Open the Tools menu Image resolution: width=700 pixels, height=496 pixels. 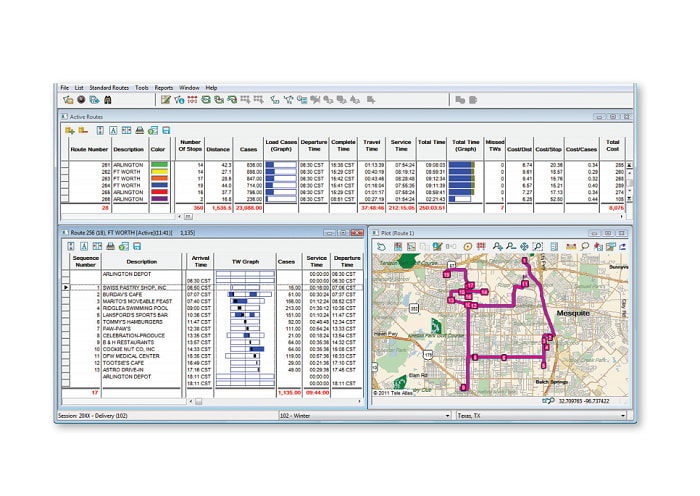tap(142, 88)
